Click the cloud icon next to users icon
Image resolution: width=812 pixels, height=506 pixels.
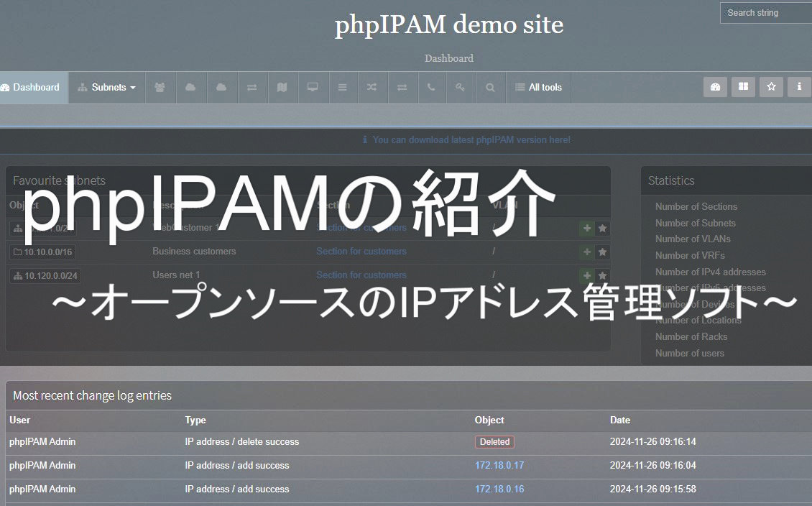tap(190, 88)
